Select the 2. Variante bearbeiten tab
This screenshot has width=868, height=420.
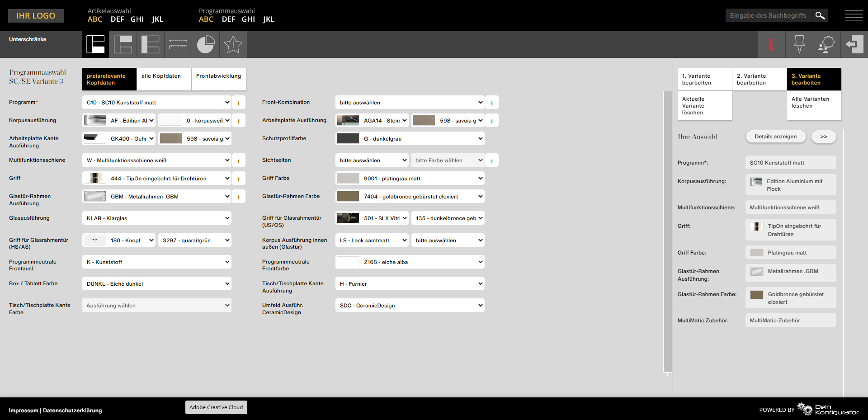[759, 79]
